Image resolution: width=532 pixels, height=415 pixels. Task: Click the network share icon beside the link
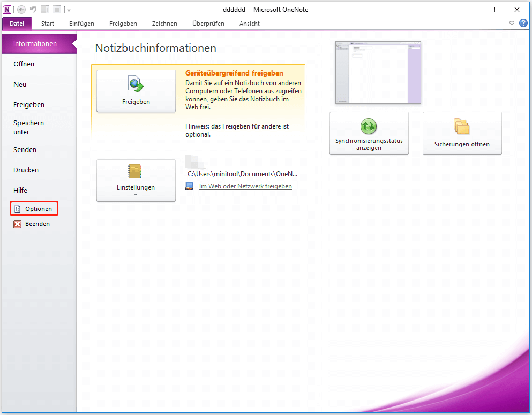(189, 186)
